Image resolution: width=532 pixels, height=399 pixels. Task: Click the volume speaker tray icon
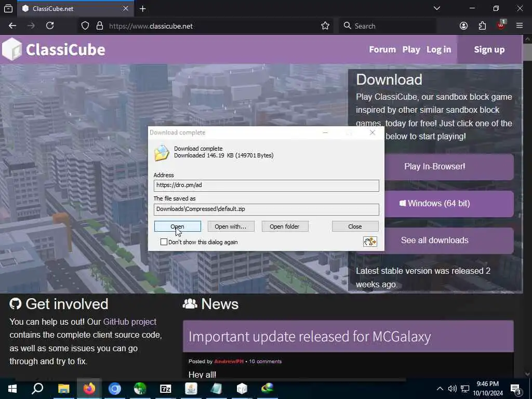pyautogui.click(x=453, y=389)
